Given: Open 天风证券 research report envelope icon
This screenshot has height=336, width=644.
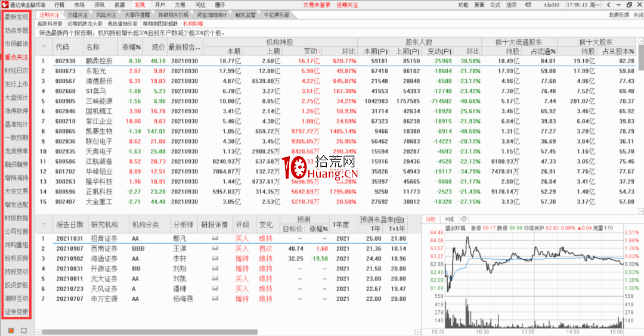Looking at the screenshot, I should 215,289.
